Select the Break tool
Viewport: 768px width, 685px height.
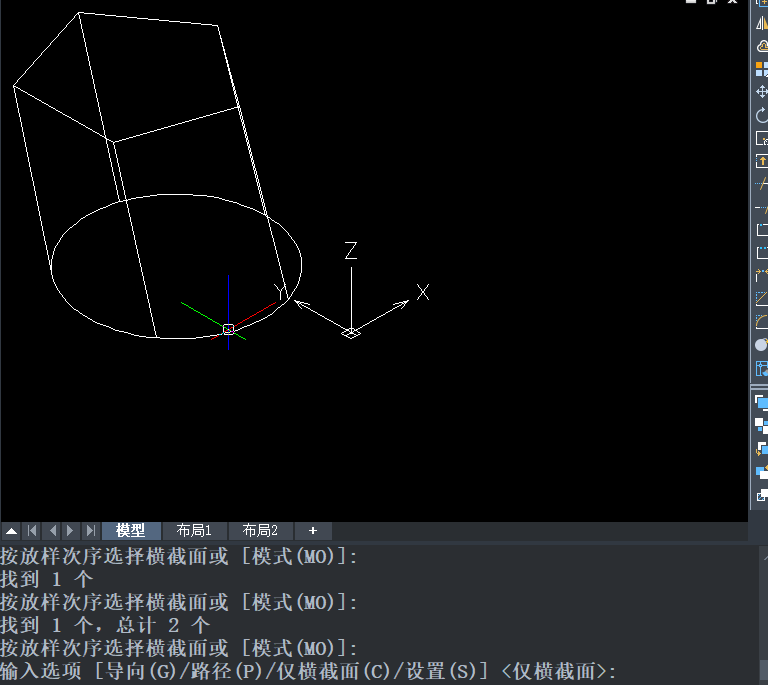tap(762, 253)
